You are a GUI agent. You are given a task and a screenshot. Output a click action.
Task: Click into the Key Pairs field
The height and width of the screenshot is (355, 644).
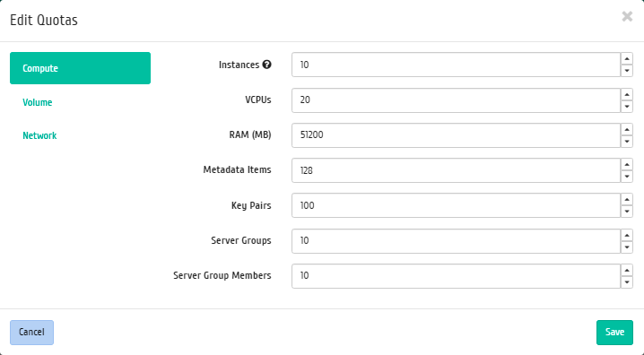456,205
